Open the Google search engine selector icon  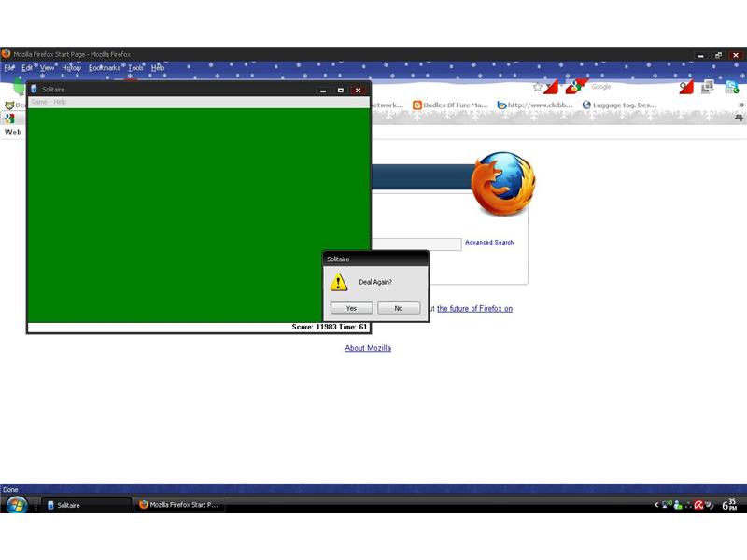coord(575,87)
